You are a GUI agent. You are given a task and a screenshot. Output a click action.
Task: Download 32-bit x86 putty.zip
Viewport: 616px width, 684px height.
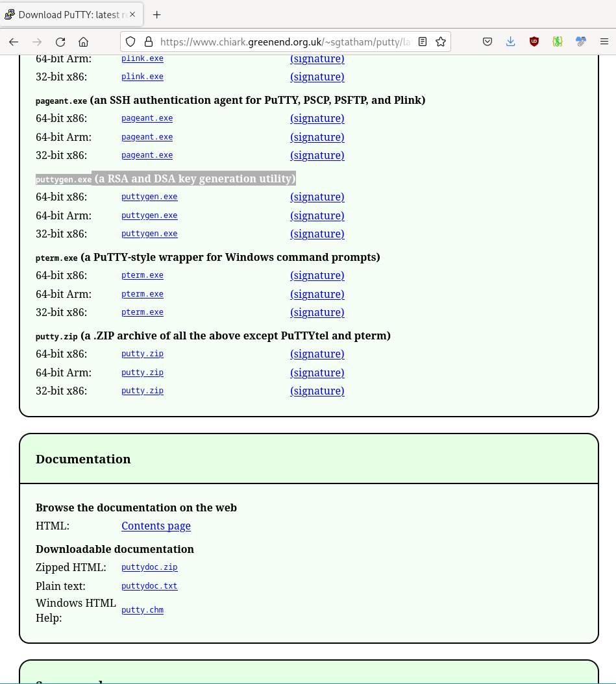142,391
